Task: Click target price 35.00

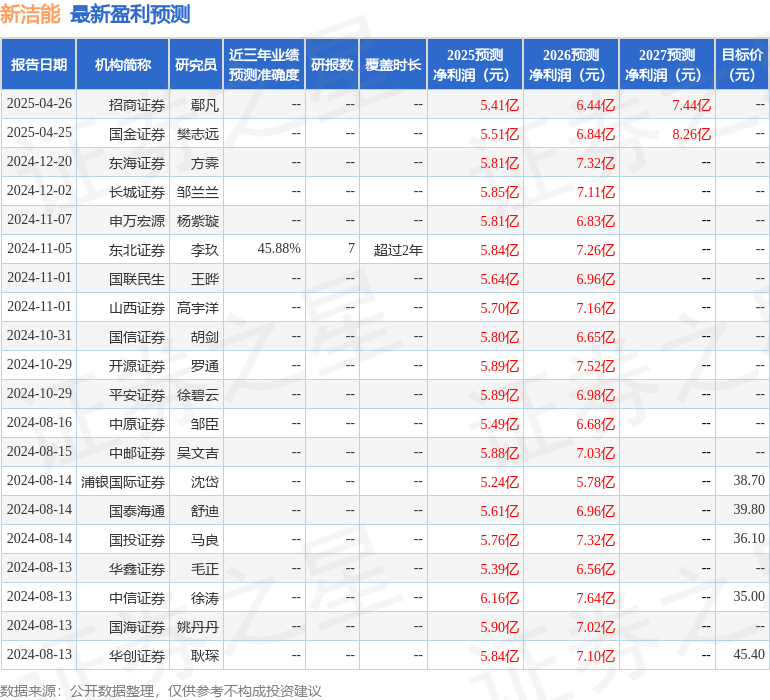Action: pyautogui.click(x=749, y=596)
